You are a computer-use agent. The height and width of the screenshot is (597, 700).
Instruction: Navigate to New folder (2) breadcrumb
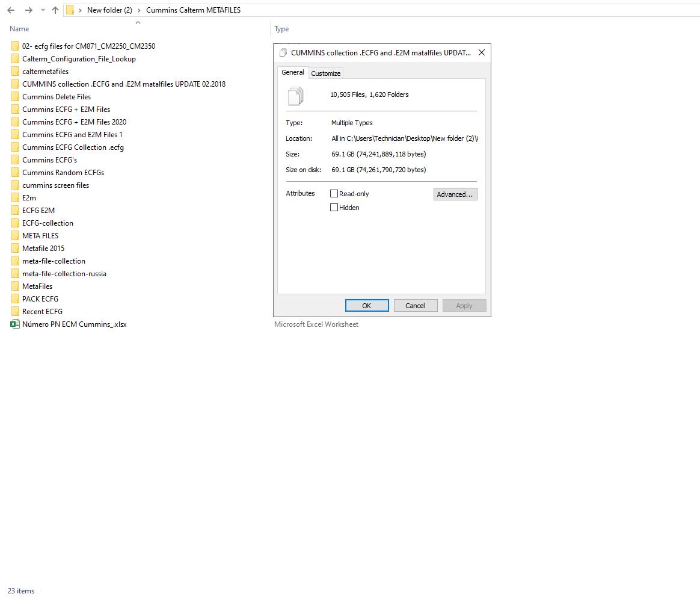109,10
